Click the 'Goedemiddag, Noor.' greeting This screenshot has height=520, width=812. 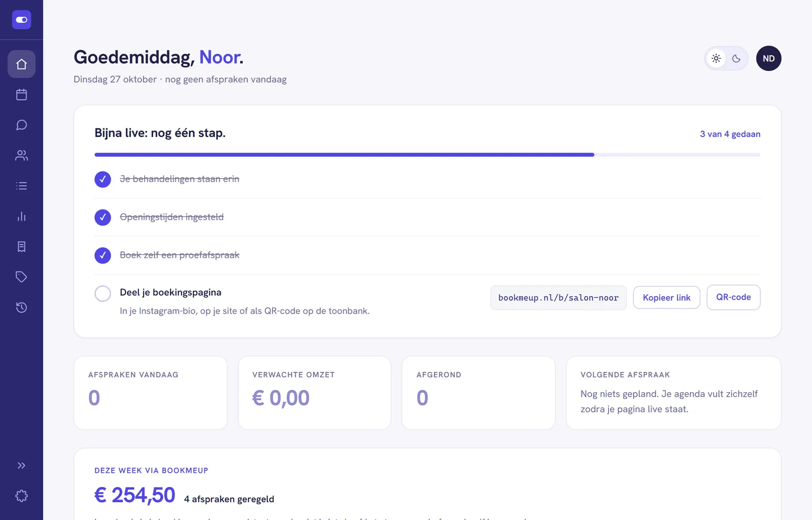[x=158, y=57]
